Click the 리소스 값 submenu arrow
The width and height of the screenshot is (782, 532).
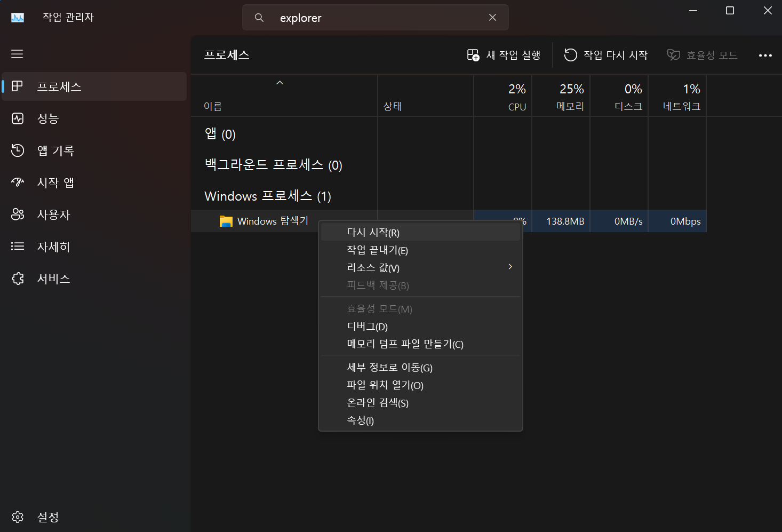(x=510, y=267)
